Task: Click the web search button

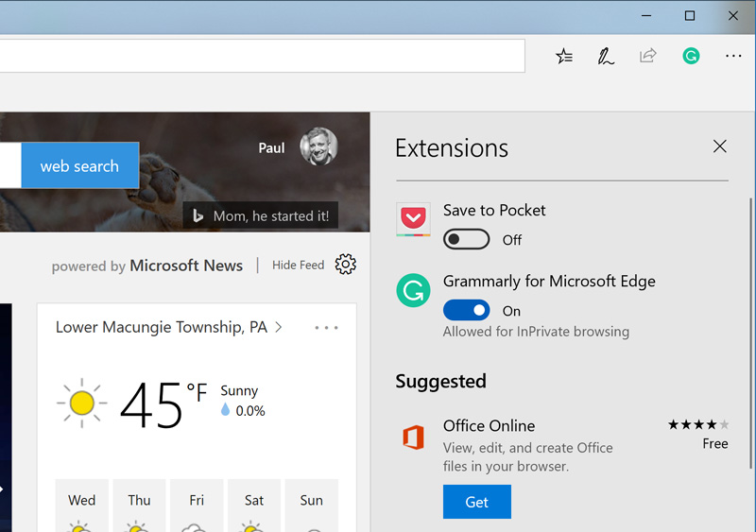Action: coord(79,166)
